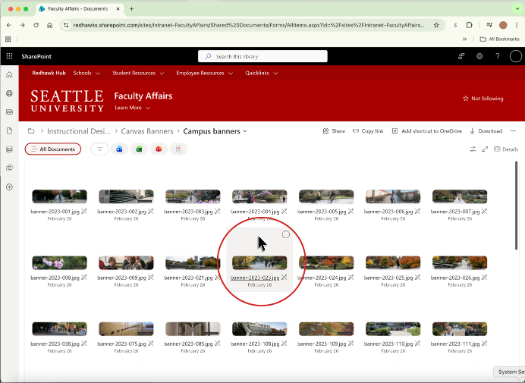
Task: Open My lists icon in left rail
Action: point(9,149)
